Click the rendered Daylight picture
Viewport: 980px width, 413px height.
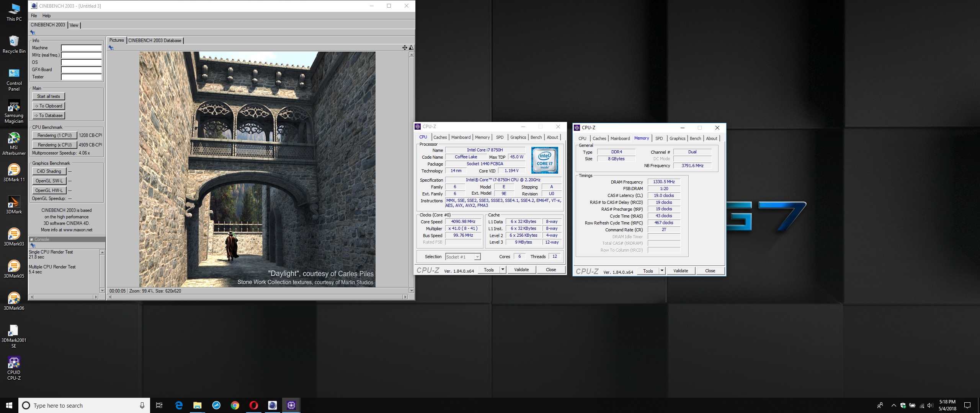[x=257, y=169]
